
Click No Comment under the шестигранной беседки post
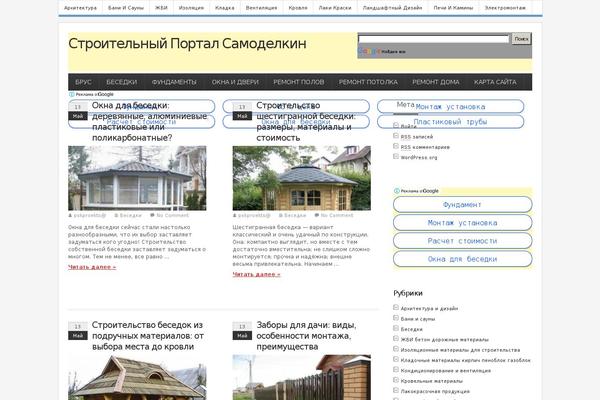[x=337, y=216]
